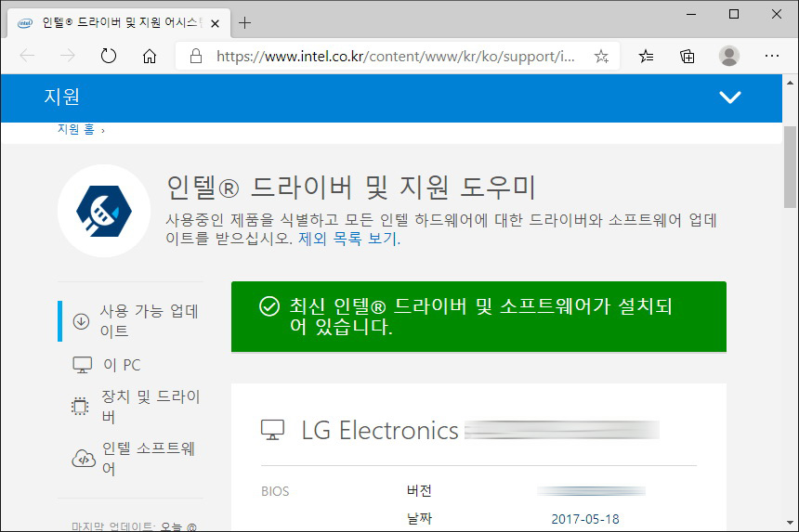Viewport: 799px width, 532px height.
Task: Click the green latest drivers installed banner
Action: pyautogui.click(x=479, y=317)
